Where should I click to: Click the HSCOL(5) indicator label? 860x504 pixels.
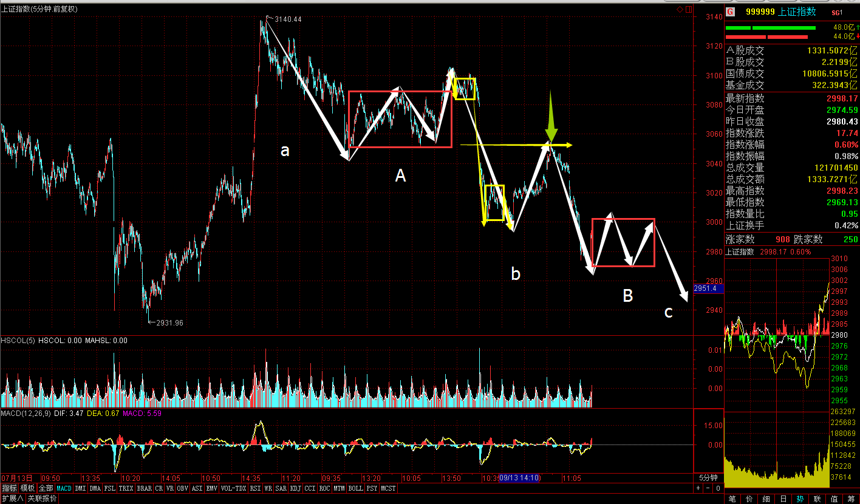pos(18,341)
